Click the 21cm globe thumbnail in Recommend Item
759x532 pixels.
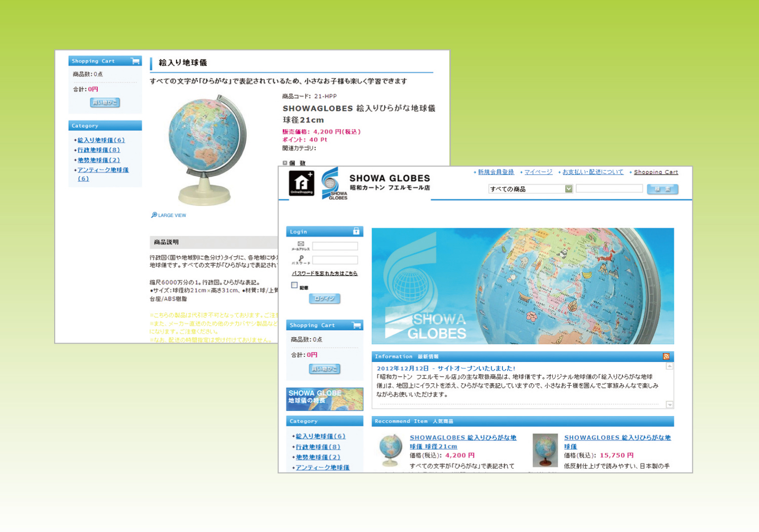390,449
